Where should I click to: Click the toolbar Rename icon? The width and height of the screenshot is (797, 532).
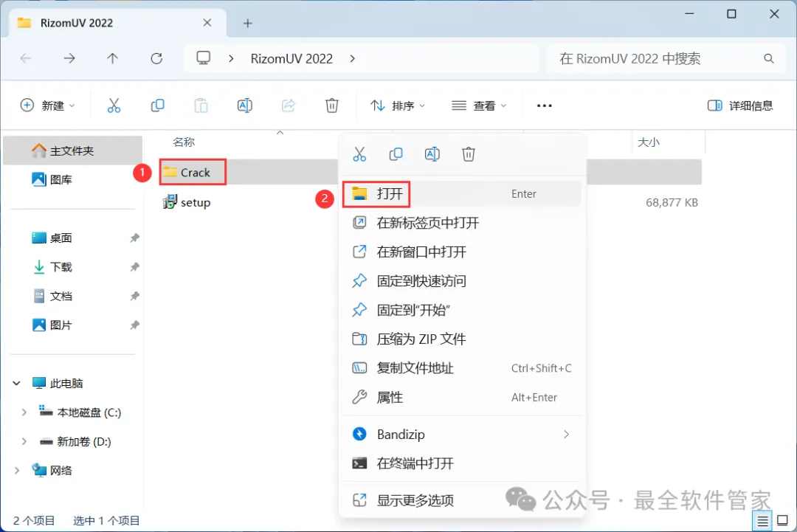point(244,106)
